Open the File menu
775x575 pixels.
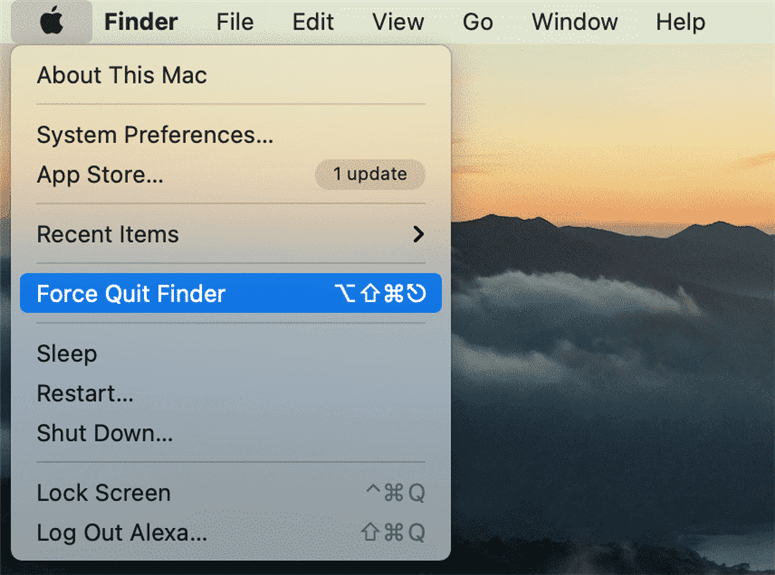[235, 22]
